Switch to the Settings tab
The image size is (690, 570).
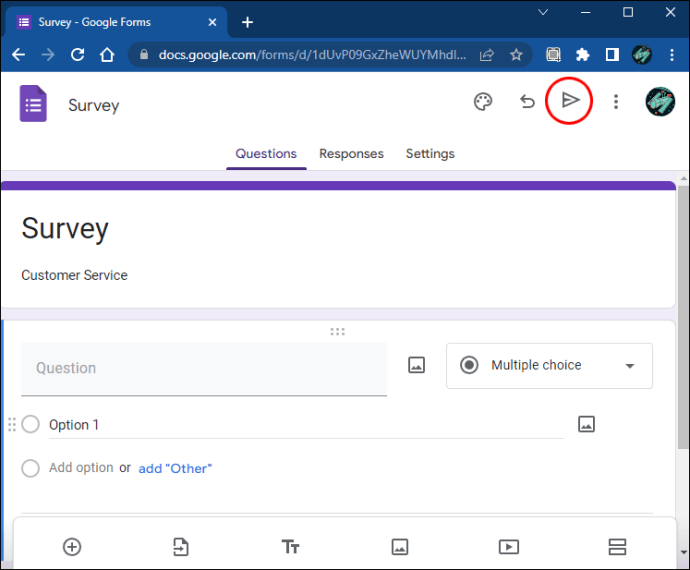tap(430, 154)
